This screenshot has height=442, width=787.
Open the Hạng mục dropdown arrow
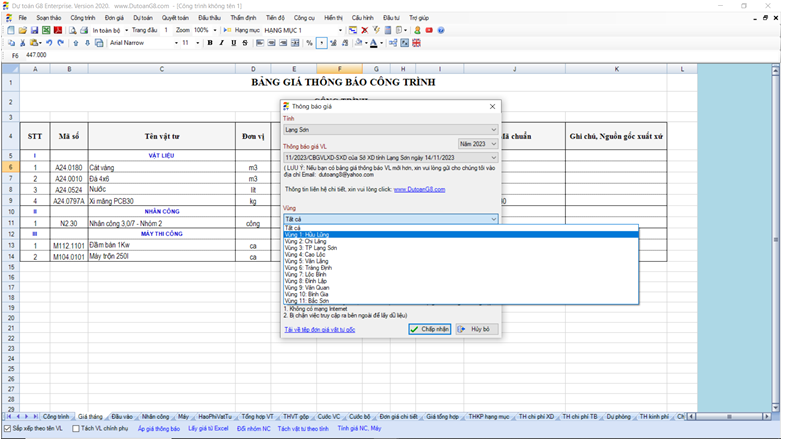340,31
